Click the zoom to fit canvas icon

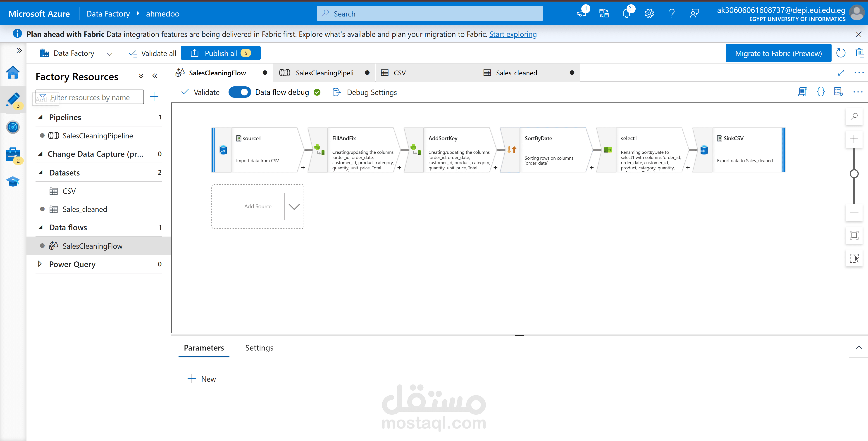point(854,235)
